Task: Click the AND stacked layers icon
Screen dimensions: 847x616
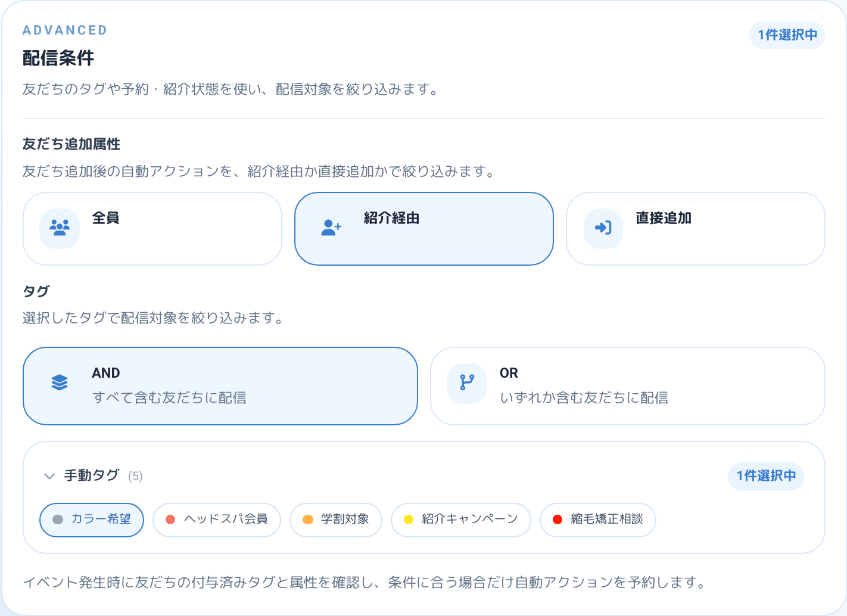Action: [x=60, y=382]
